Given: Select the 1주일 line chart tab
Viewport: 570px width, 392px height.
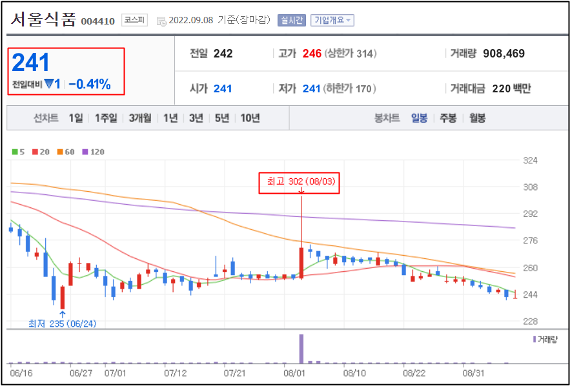Looking at the screenshot, I should pyautogui.click(x=106, y=118).
